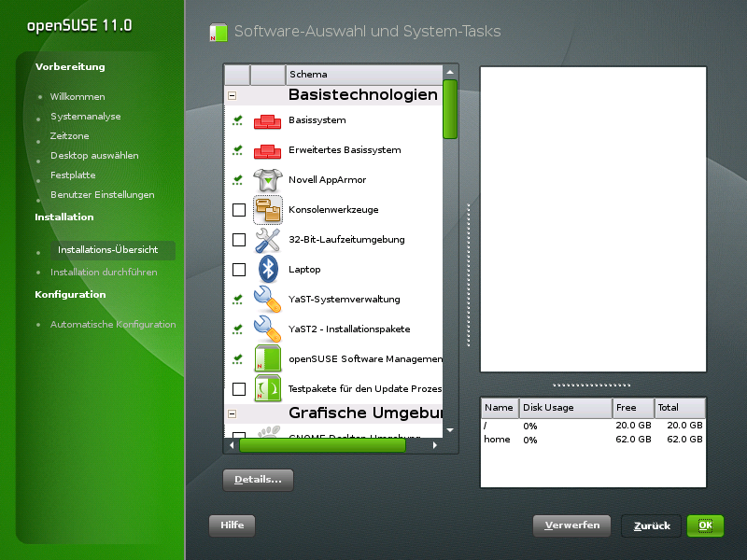Image resolution: width=747 pixels, height=560 pixels.
Task: Click the Erweitertes Basissystem bricks icon
Action: (x=267, y=151)
